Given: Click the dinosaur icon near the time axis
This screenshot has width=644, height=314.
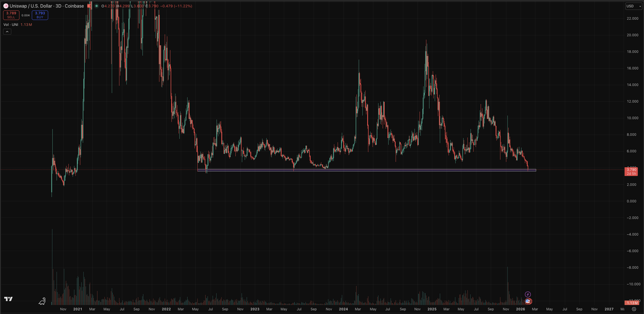Looking at the screenshot, I should [42, 301].
